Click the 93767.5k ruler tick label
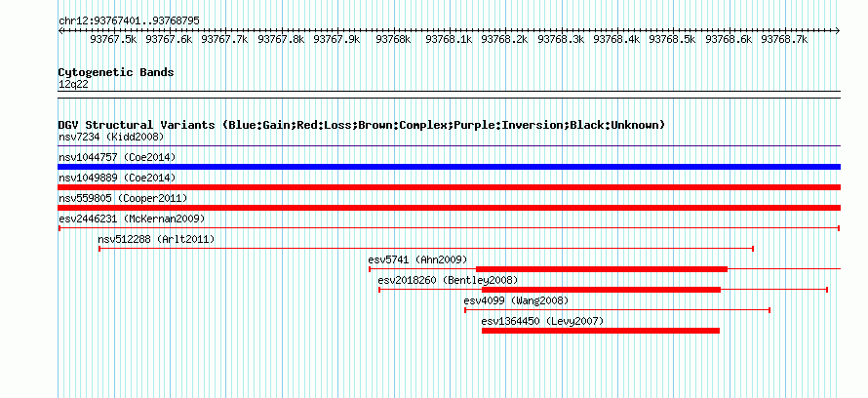This screenshot has width=868, height=398. pos(113,39)
